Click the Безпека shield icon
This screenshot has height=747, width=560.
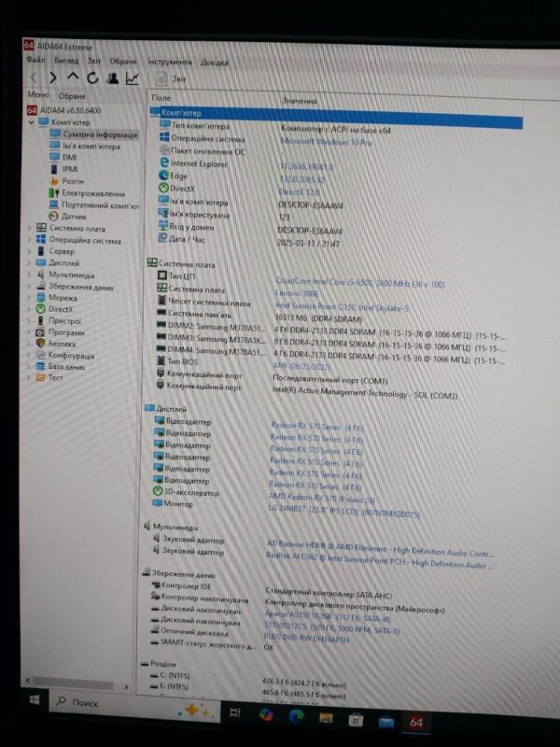click(41, 343)
